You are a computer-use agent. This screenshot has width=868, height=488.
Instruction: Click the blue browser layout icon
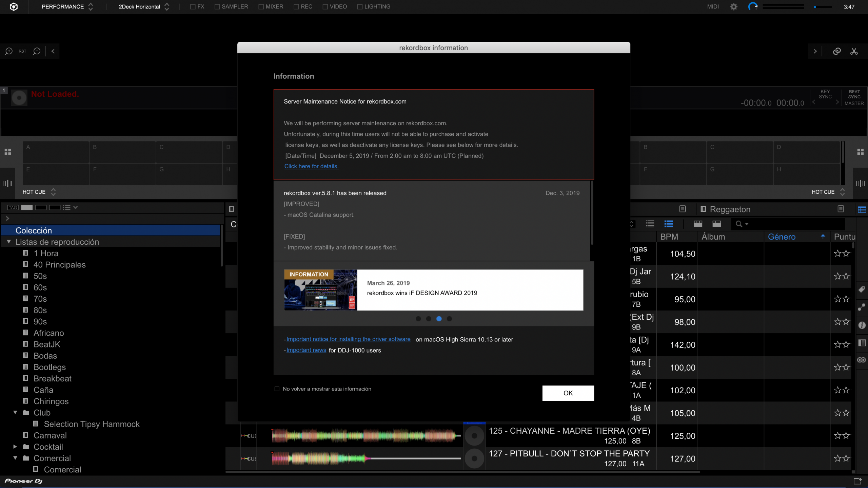[862, 209]
